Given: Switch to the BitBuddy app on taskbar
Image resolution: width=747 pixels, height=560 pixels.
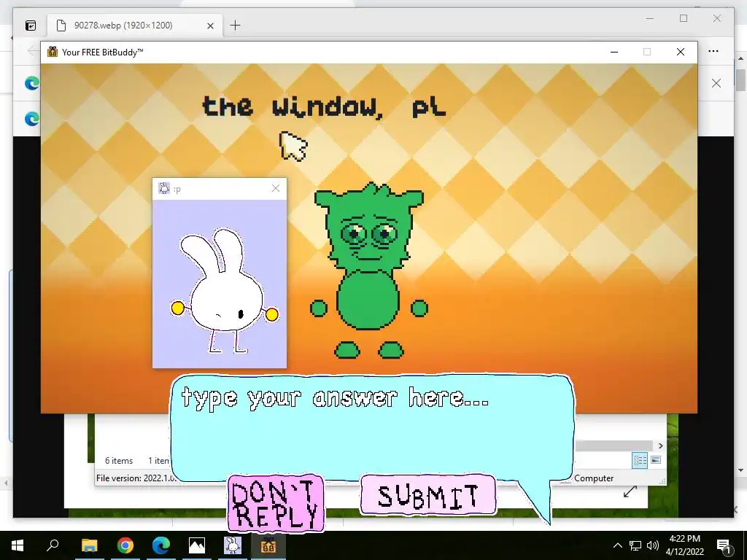Looking at the screenshot, I should click(268, 545).
